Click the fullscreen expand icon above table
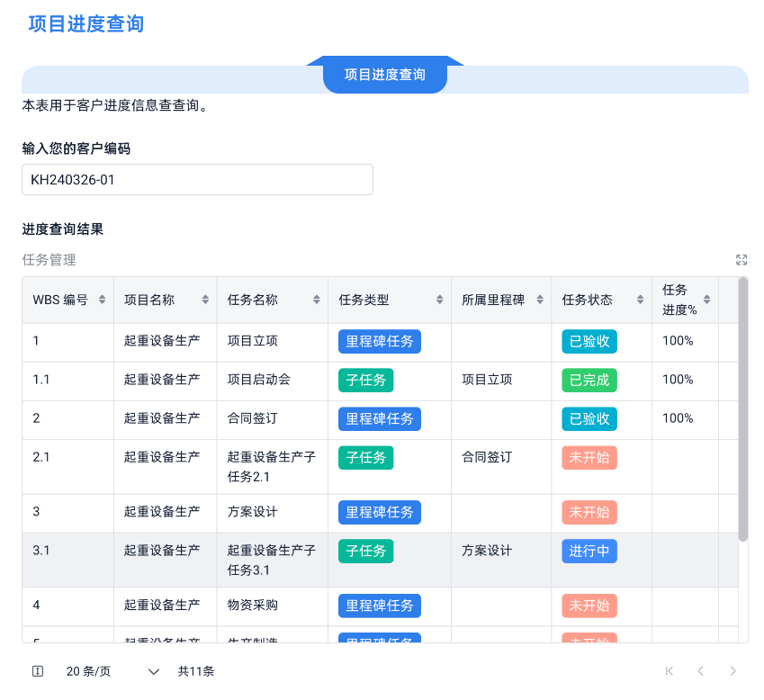 742,260
